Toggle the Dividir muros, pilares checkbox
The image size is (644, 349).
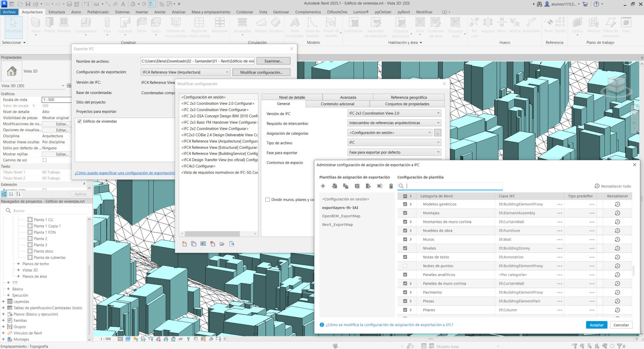[268, 200]
